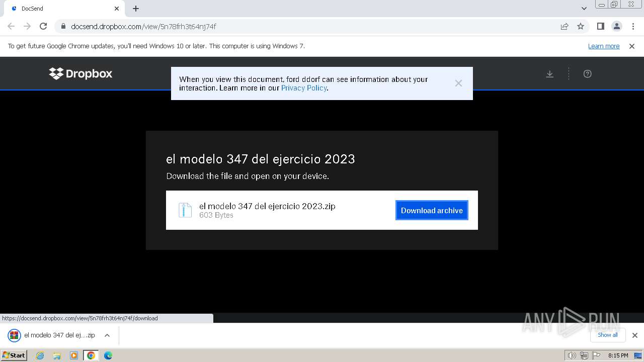Open Action Center flag icon
The image size is (644, 362).
pyautogui.click(x=596, y=355)
